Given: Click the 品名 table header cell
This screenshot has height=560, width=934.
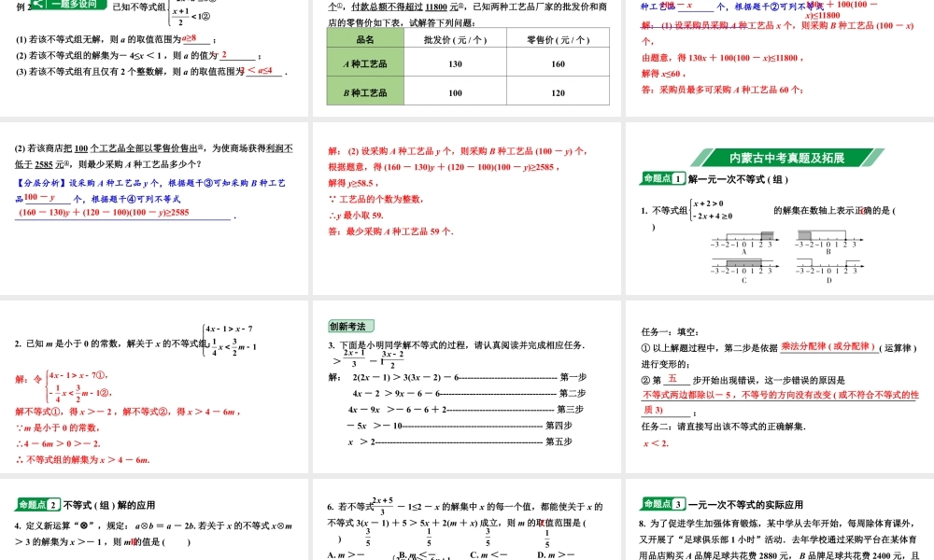Looking at the screenshot, I should click(x=364, y=39).
